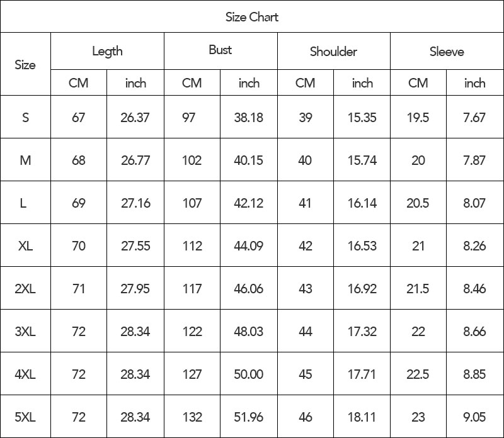Select bust inch value 38.18
This screenshot has width=504, height=438.
248,118
